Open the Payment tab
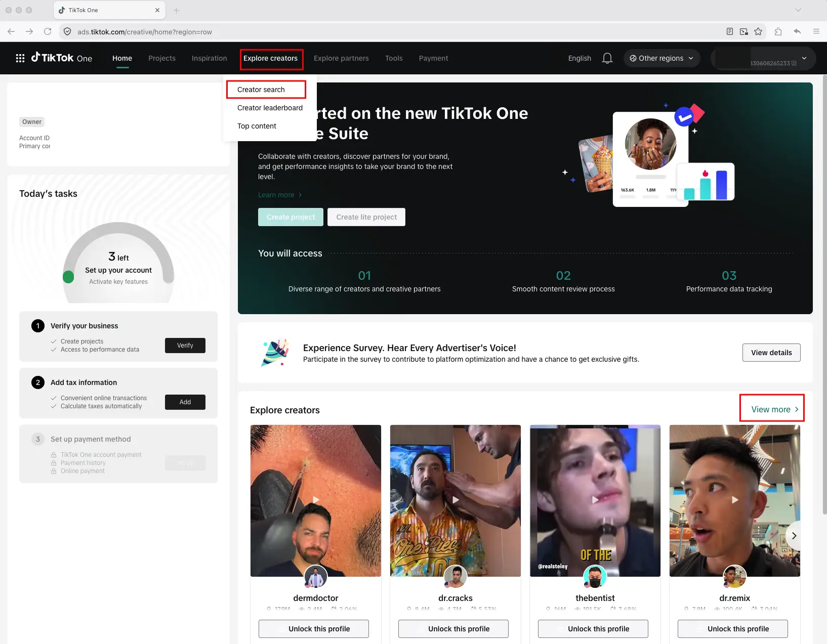This screenshot has width=827, height=644. (x=433, y=58)
